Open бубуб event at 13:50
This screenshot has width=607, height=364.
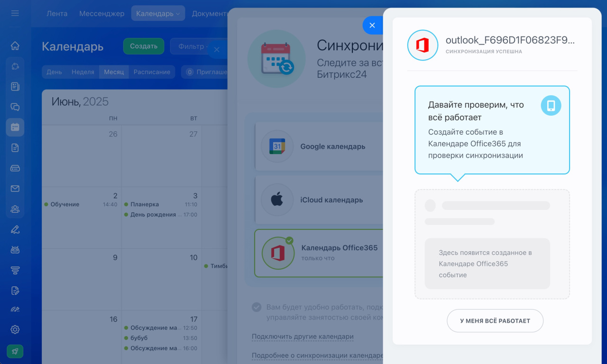(x=161, y=338)
